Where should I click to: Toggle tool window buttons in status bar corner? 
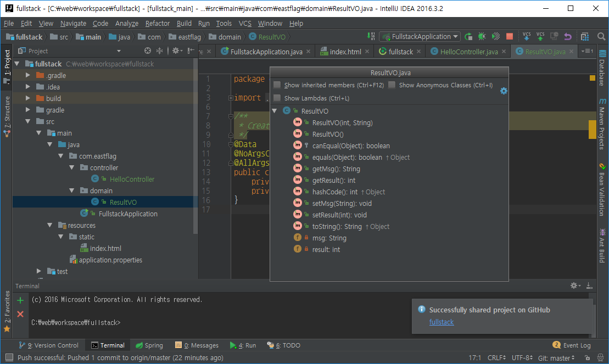coord(9,357)
